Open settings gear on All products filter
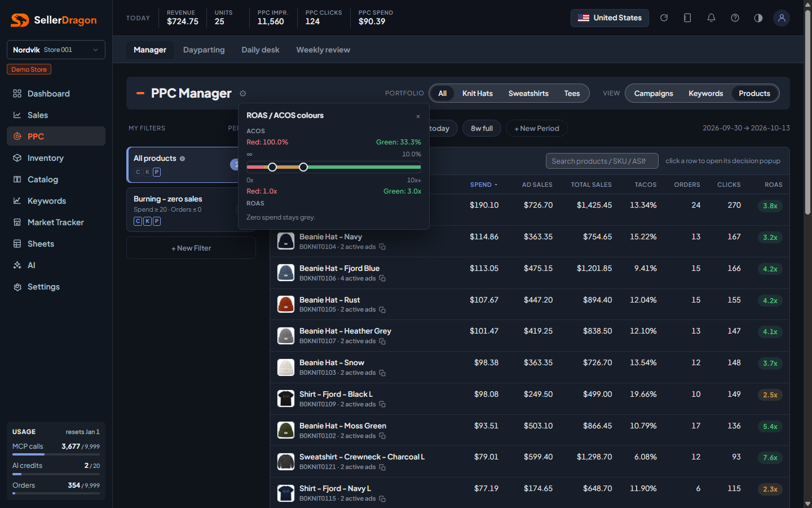Image resolution: width=812 pixels, height=508 pixels. pyautogui.click(x=182, y=159)
